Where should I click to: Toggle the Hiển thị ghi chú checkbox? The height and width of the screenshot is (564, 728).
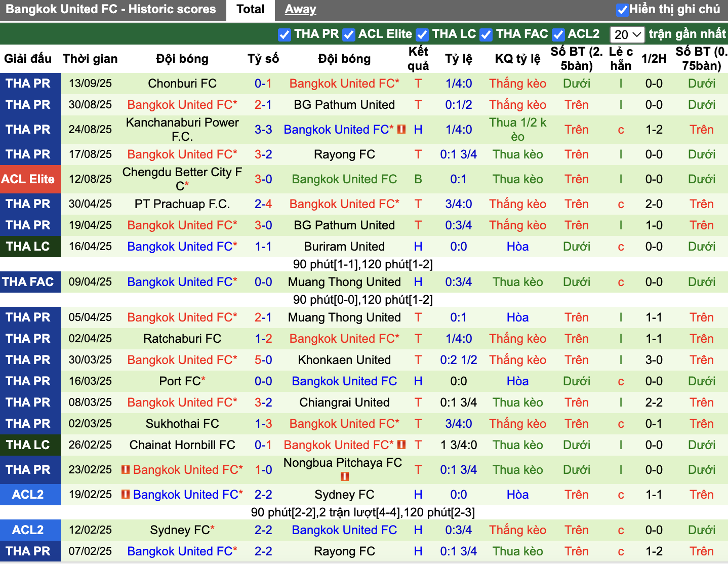[x=622, y=10]
